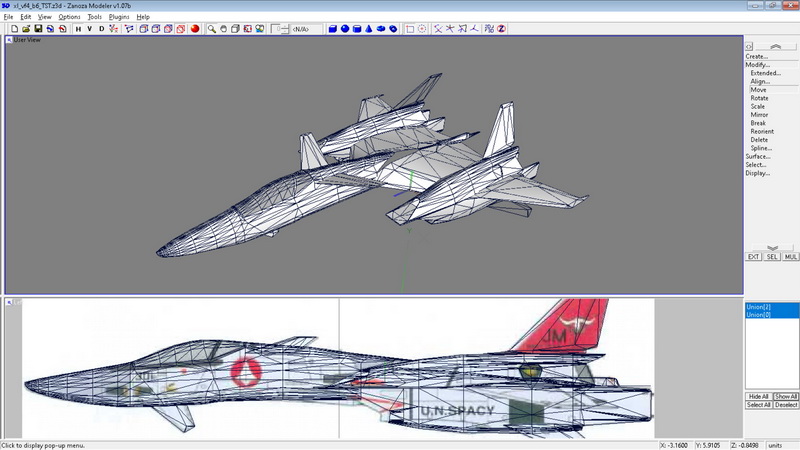This screenshot has width=800, height=450.
Task: Expand the Align... submenu
Action: (760, 82)
